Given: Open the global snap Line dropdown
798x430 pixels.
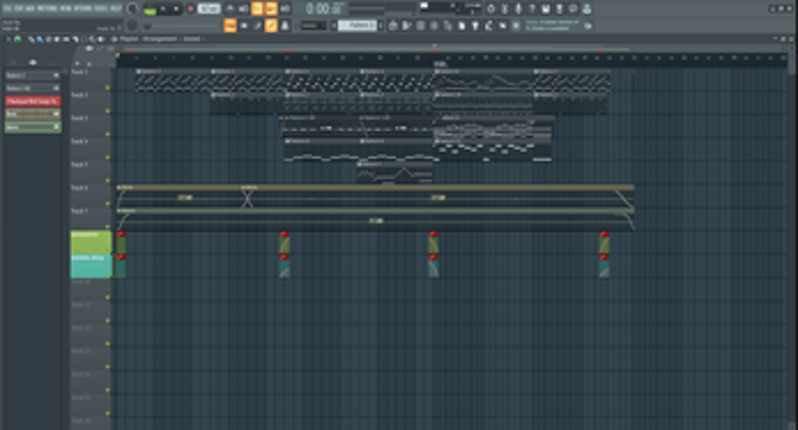Looking at the screenshot, I should point(314,25).
